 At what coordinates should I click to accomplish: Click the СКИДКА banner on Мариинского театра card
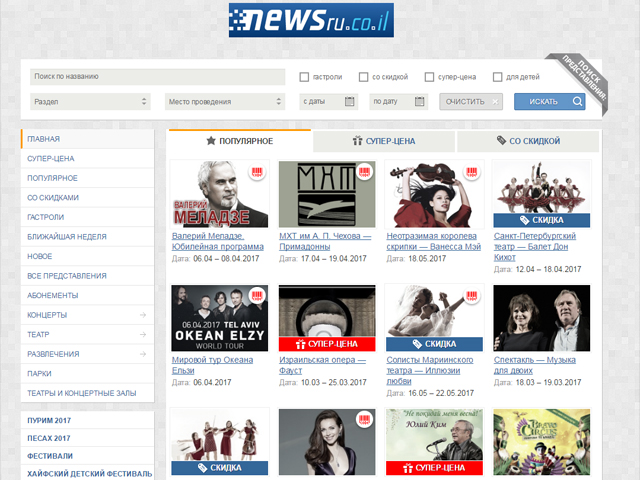tap(434, 344)
